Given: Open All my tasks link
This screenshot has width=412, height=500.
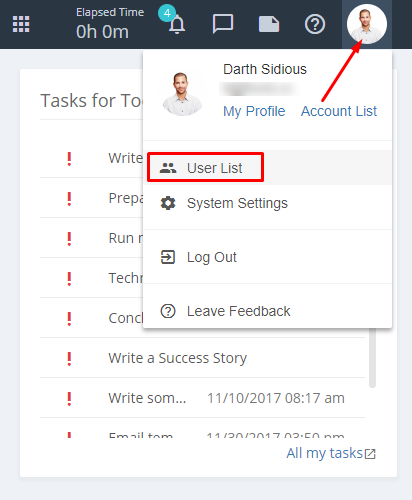Looking at the screenshot, I should point(331,453).
